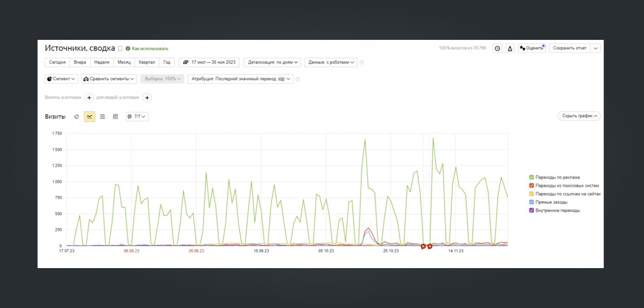Screen dimensions: 644x308
Task: Open the Сегмент dropdown
Action: [x=62, y=79]
